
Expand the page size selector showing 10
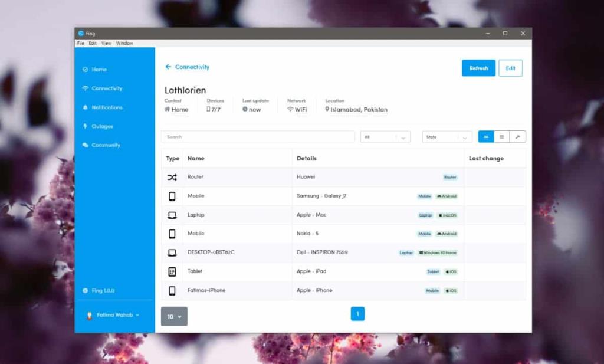(174, 316)
